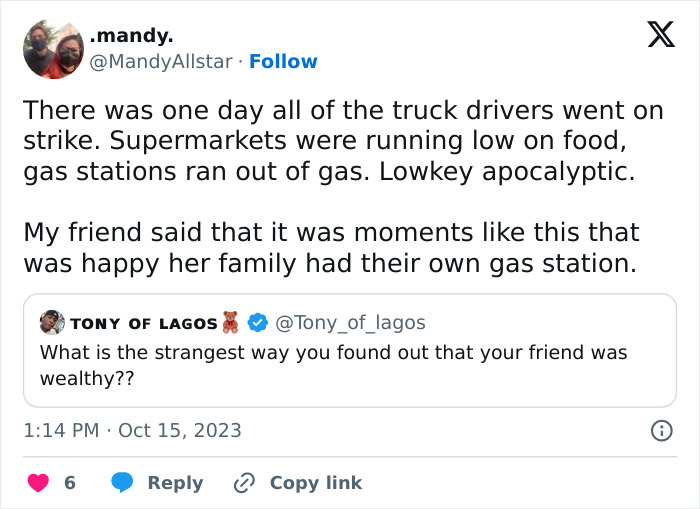Screen dimensions: 700x509
Task: Click the TONY OF LAGOS name
Action: [x=143, y=323]
